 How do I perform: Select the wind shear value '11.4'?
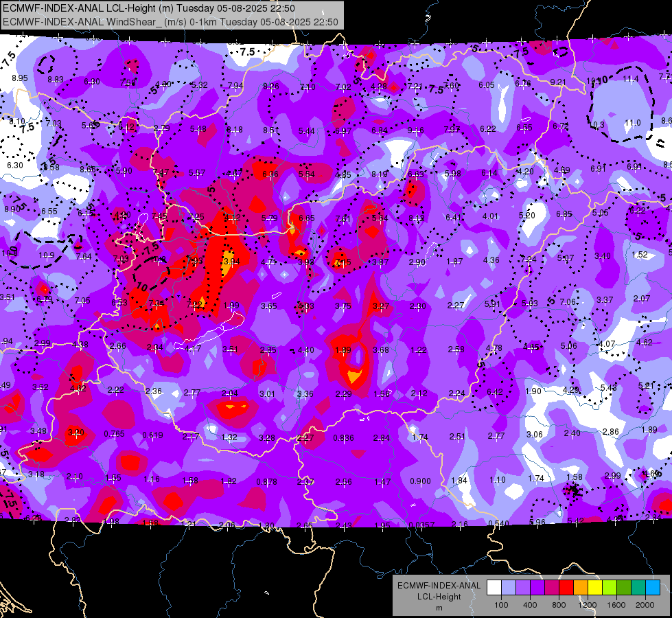[x=630, y=79]
